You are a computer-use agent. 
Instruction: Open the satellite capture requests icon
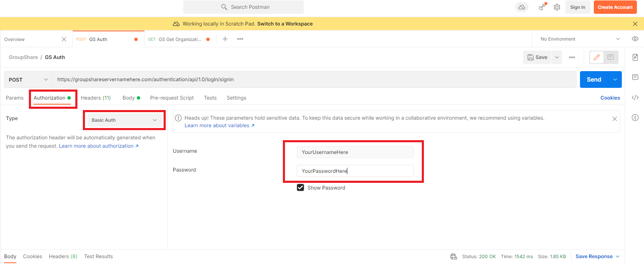542,7
